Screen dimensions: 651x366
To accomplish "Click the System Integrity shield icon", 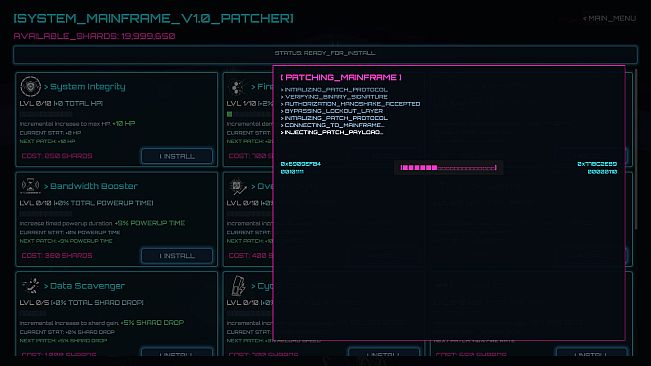I will [x=30, y=86].
